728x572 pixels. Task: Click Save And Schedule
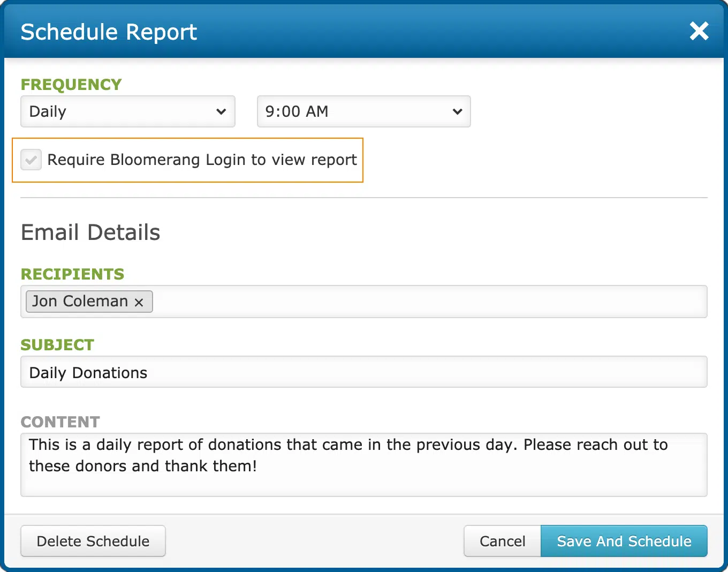[x=624, y=541]
